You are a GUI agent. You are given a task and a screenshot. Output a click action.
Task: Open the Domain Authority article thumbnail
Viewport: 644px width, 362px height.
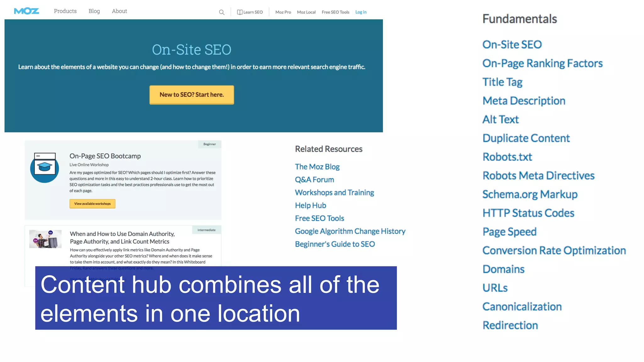pos(45,239)
